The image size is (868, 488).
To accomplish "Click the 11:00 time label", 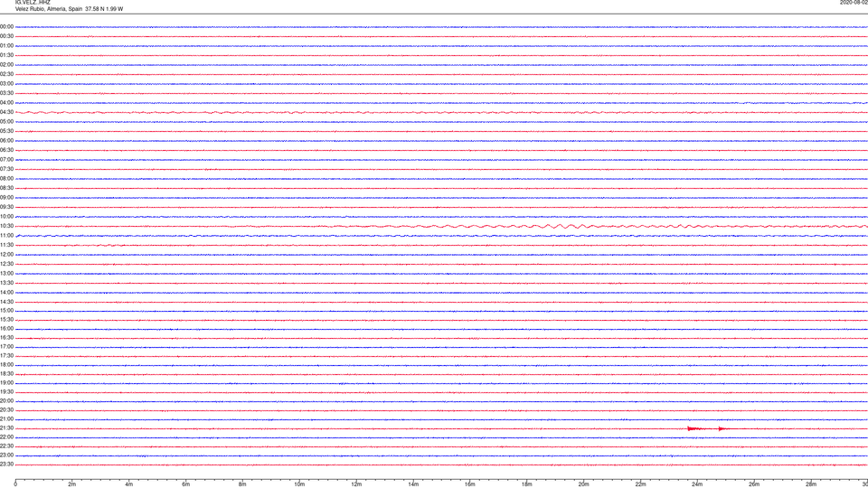I will coord(6,236).
